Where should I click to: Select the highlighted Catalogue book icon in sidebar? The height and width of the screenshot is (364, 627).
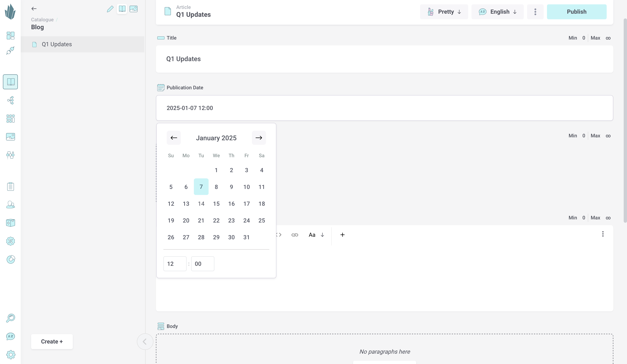(x=10, y=82)
